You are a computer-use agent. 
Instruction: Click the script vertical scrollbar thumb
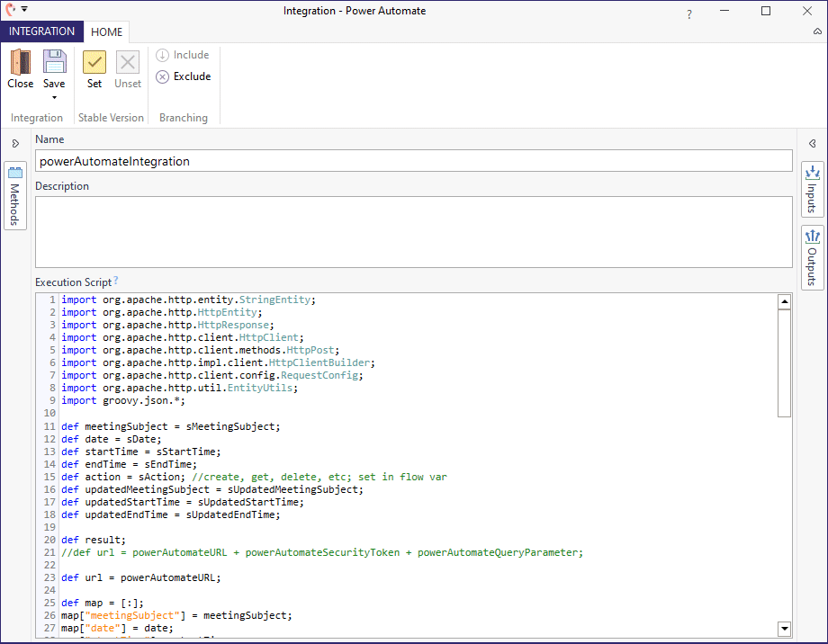784,363
